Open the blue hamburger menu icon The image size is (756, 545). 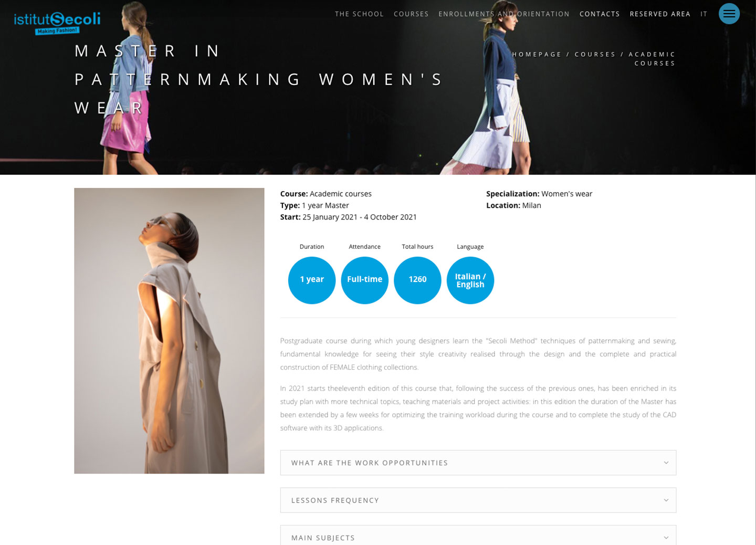click(729, 14)
